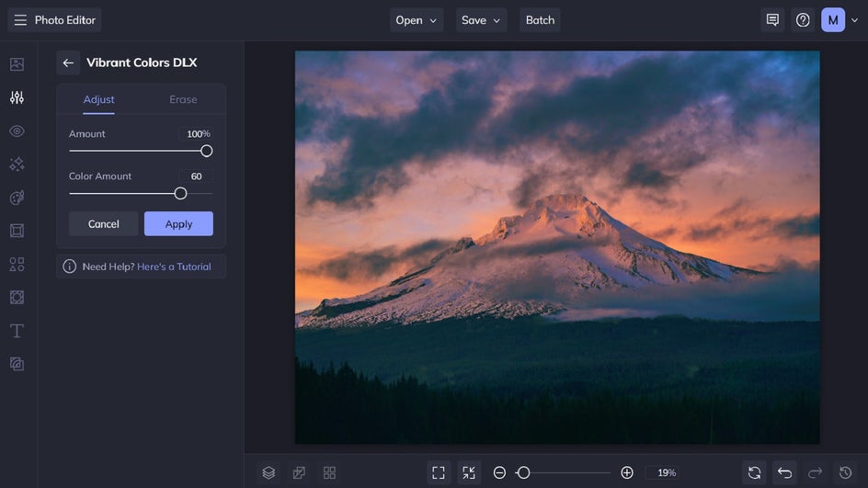Toggle the grid view icon
The width and height of the screenshot is (868, 488).
pyautogui.click(x=329, y=472)
